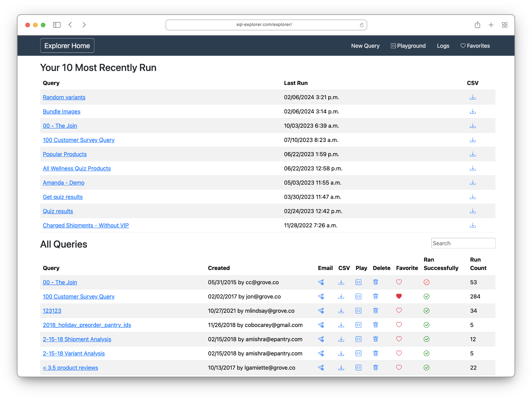532x397 pixels.
Task: Download CSV for Charged Shipments - Without VIP
Action: pyautogui.click(x=473, y=225)
